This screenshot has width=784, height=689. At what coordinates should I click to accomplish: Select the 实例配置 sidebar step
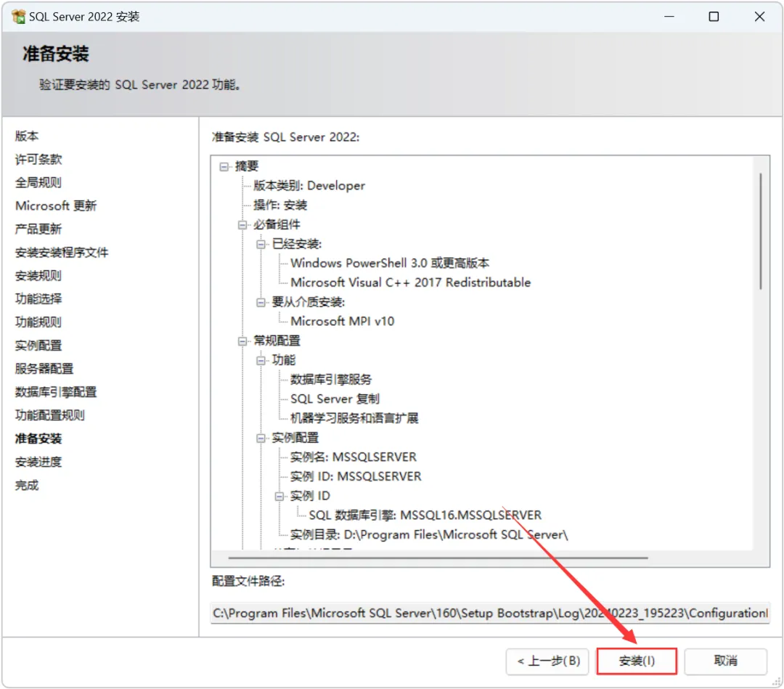coord(38,346)
